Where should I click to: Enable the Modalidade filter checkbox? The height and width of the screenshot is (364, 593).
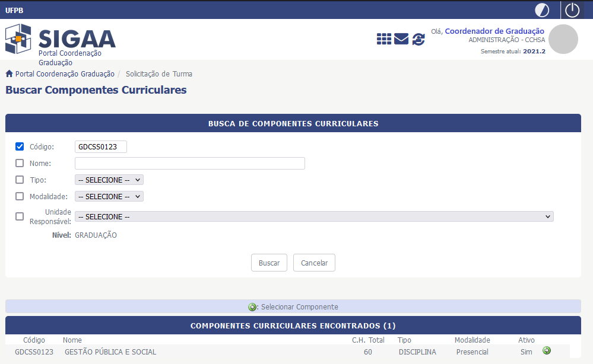20,196
